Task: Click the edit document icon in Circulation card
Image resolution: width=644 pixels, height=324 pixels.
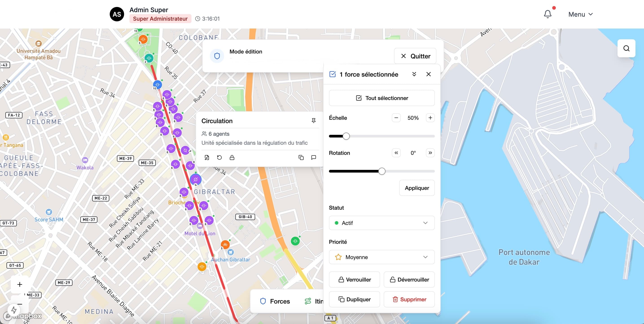Action: [207, 158]
